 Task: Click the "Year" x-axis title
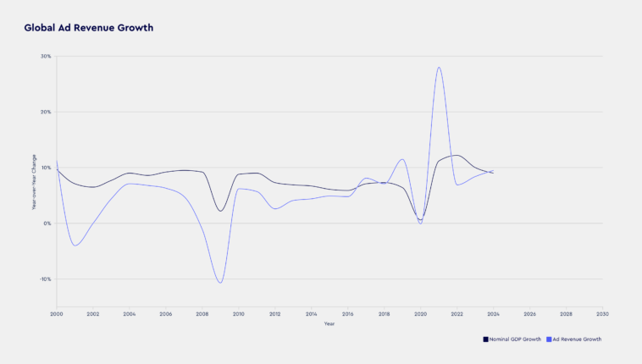[329, 323]
